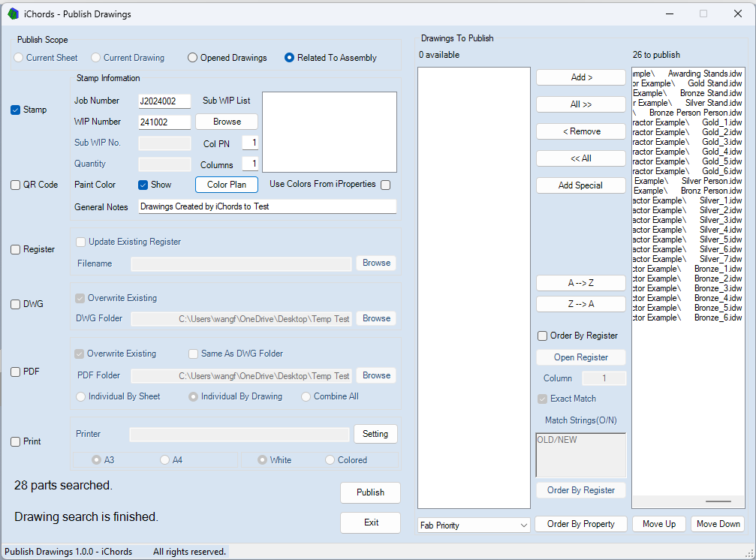Image resolution: width=756 pixels, height=560 pixels.
Task: Select Bronze_3.idw row
Action: click(x=688, y=289)
